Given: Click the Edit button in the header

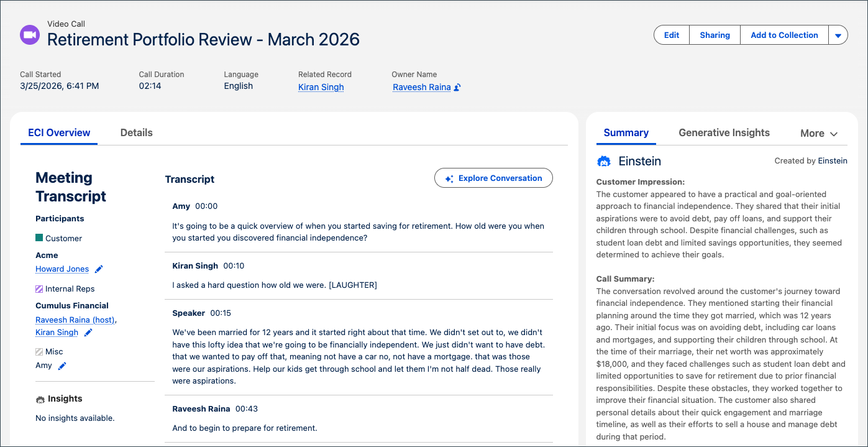Looking at the screenshot, I should tap(671, 35).
